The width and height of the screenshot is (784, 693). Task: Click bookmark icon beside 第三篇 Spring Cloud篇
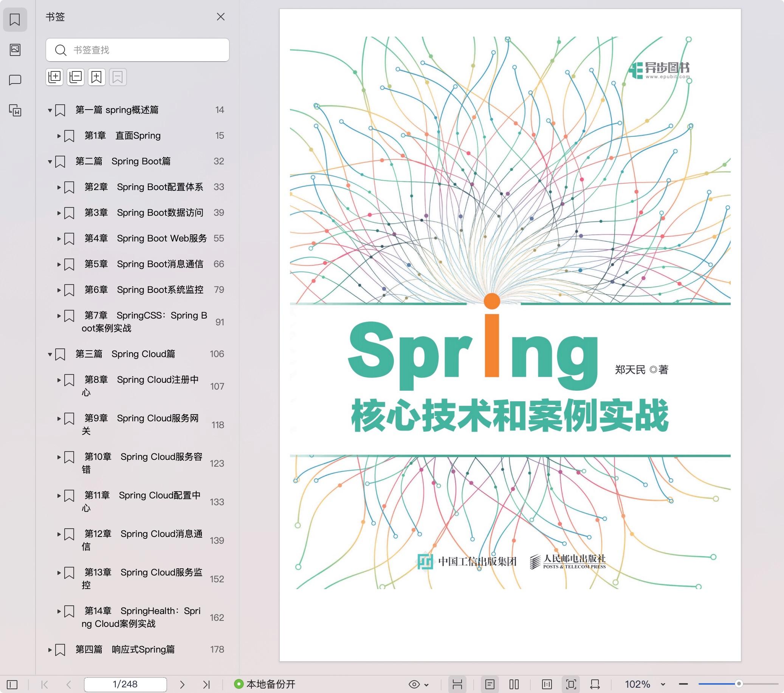point(60,354)
